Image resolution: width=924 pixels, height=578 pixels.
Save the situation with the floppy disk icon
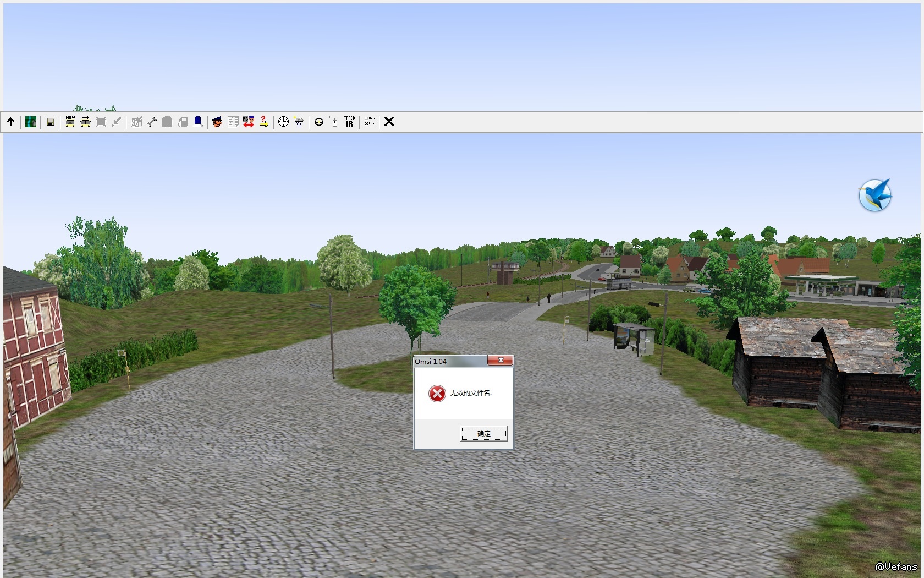click(x=51, y=122)
